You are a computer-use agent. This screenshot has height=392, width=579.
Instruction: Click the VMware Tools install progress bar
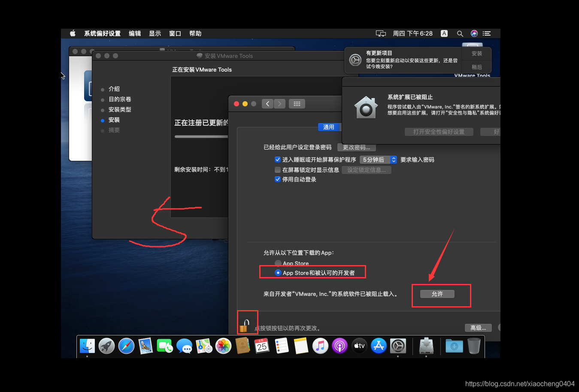201,137
